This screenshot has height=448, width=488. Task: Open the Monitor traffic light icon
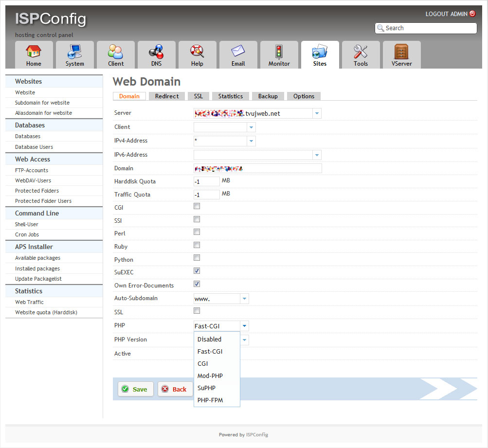tap(279, 51)
